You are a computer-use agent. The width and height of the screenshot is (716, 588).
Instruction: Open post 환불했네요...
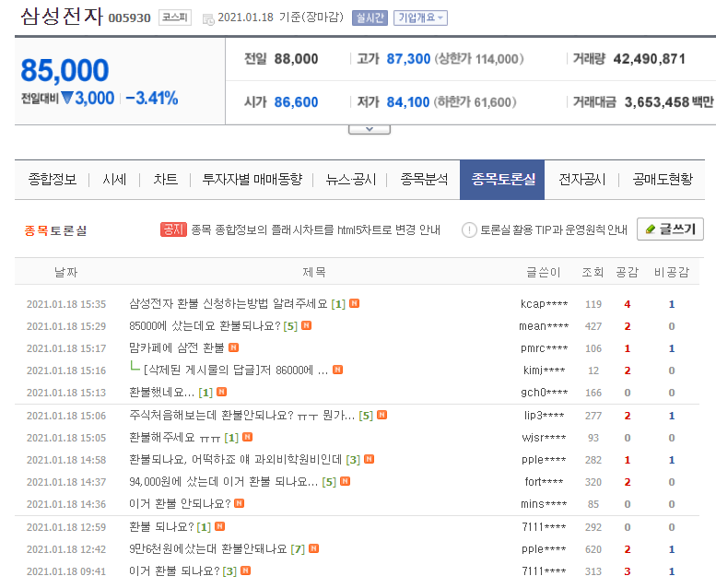[x=161, y=393]
